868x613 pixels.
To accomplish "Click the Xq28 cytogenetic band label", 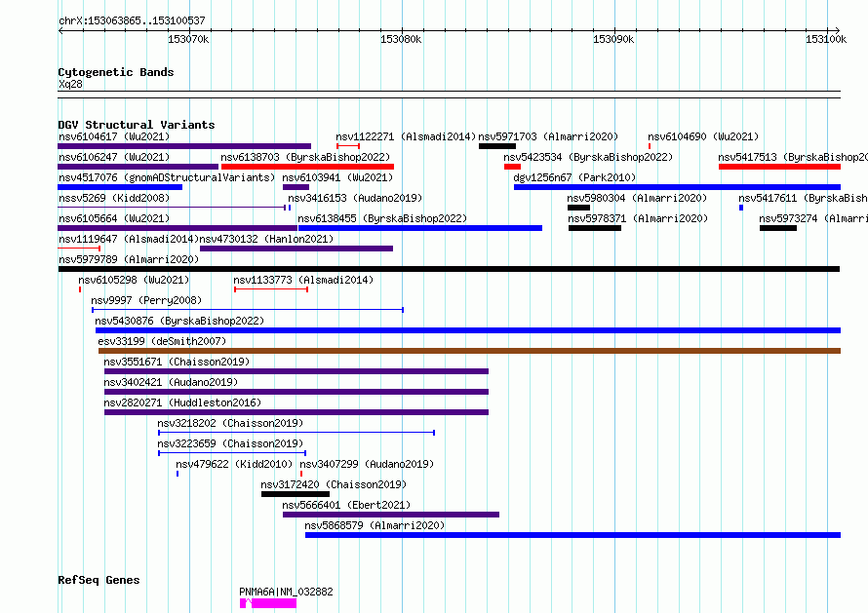I will pyautogui.click(x=71, y=84).
